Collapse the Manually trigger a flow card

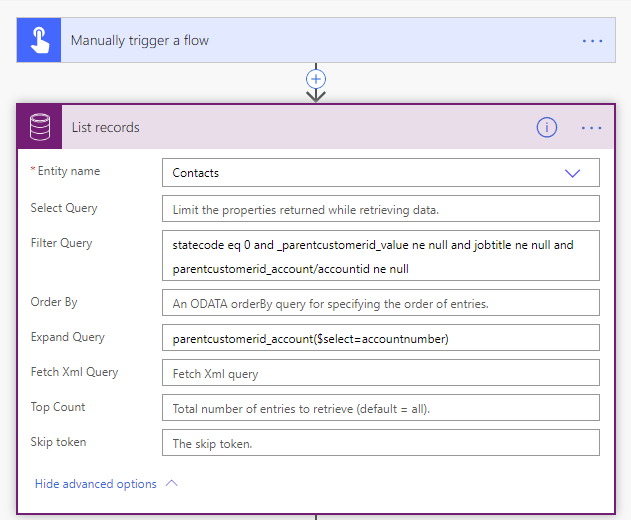coord(300,41)
